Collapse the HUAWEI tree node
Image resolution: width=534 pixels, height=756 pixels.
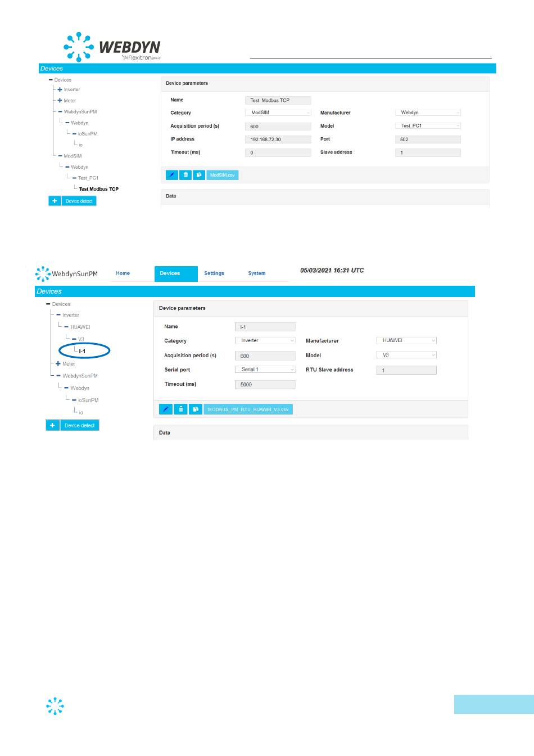pyautogui.click(x=66, y=327)
